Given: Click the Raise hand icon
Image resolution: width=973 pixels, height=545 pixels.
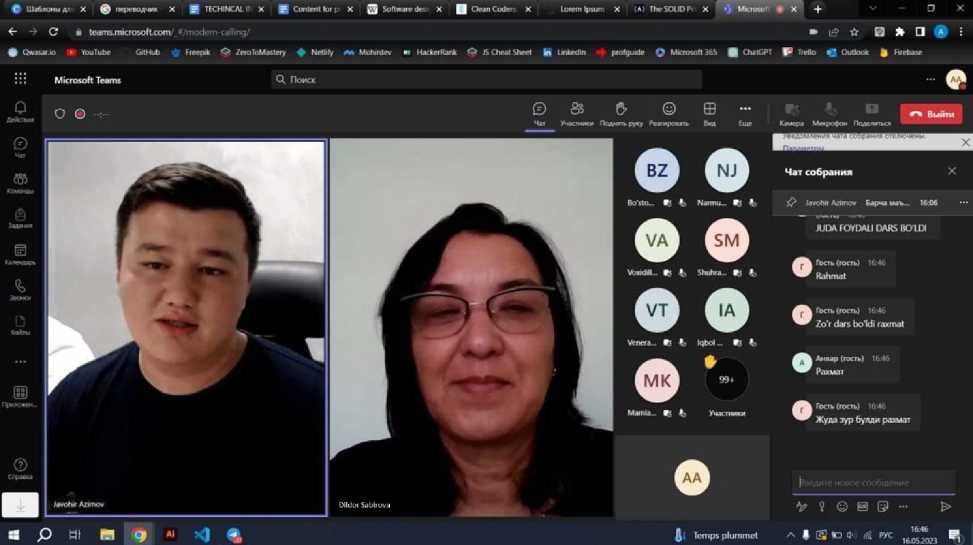Looking at the screenshot, I should pyautogui.click(x=621, y=109).
